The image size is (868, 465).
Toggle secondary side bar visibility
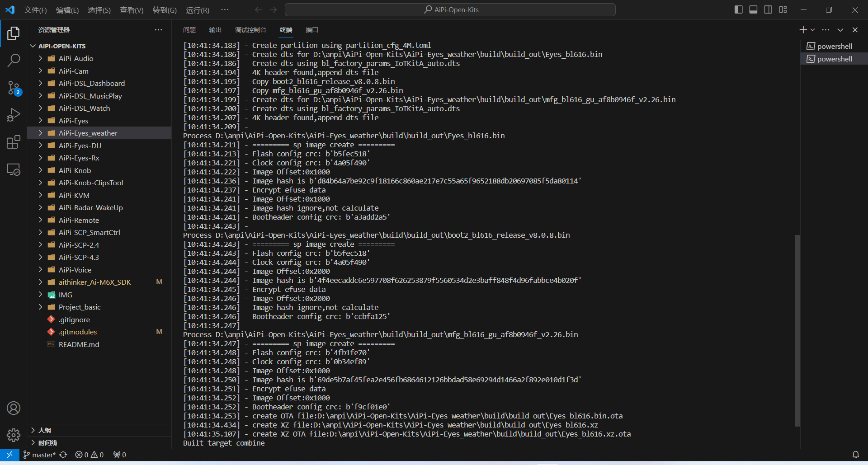[768, 9]
